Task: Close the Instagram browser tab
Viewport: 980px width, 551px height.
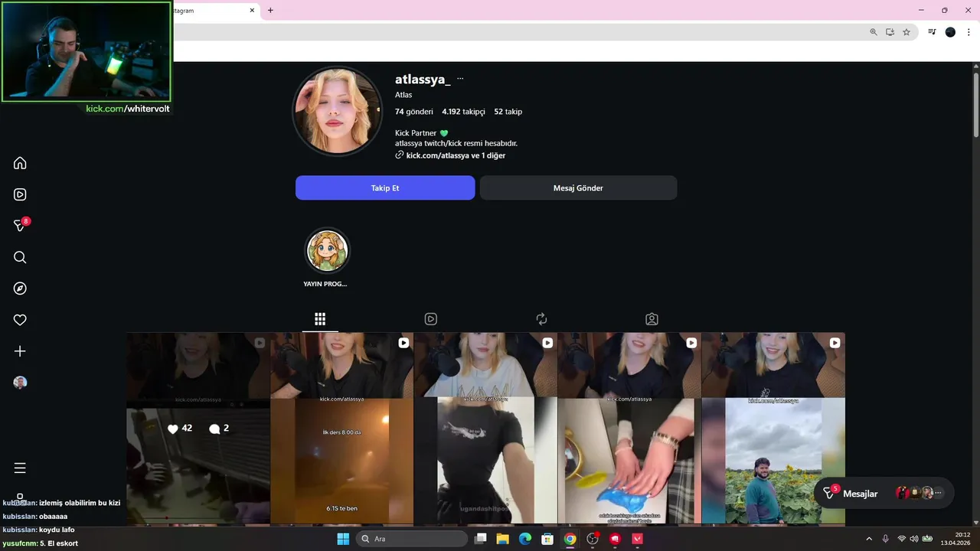Action: 252,11
